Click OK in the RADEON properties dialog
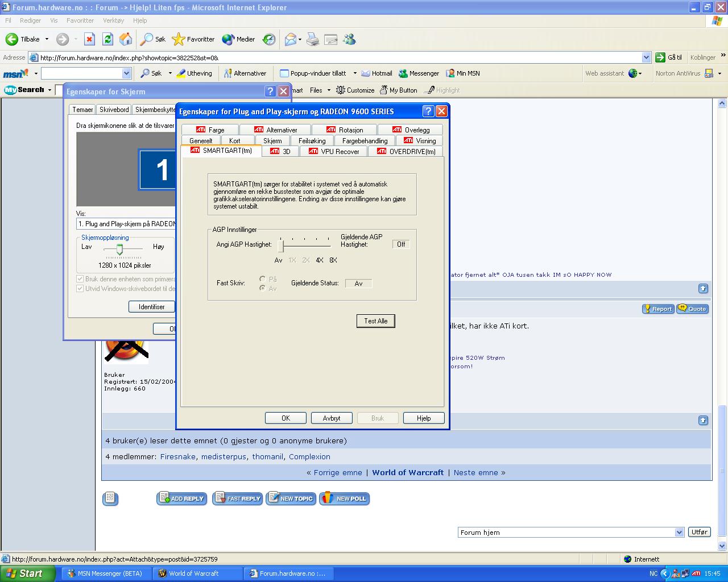Screen dimensions: 728x582 pos(286,418)
